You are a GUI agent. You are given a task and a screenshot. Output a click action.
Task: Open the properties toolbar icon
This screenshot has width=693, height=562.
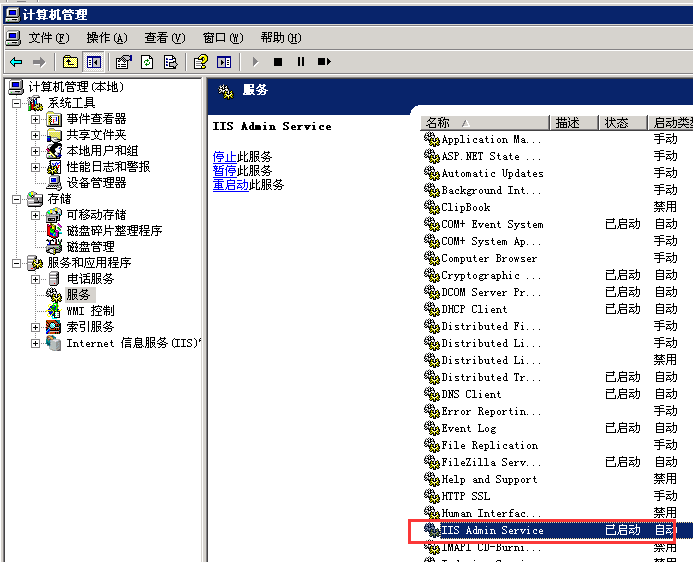tap(124, 62)
